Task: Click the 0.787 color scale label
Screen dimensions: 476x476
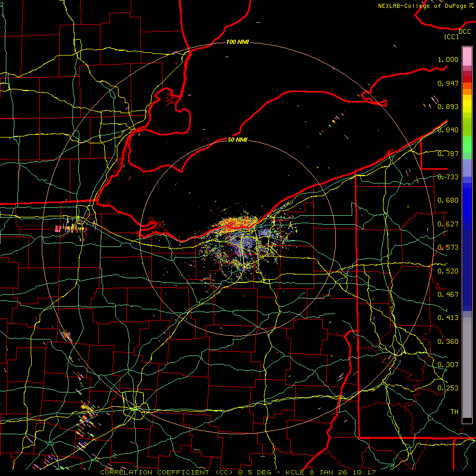Action: pyautogui.click(x=448, y=153)
